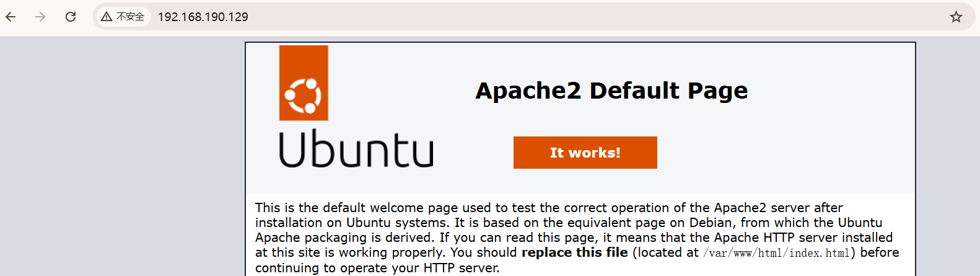The width and height of the screenshot is (980, 276).
Task: Bookmark this page with the star icon
Action: tap(956, 17)
